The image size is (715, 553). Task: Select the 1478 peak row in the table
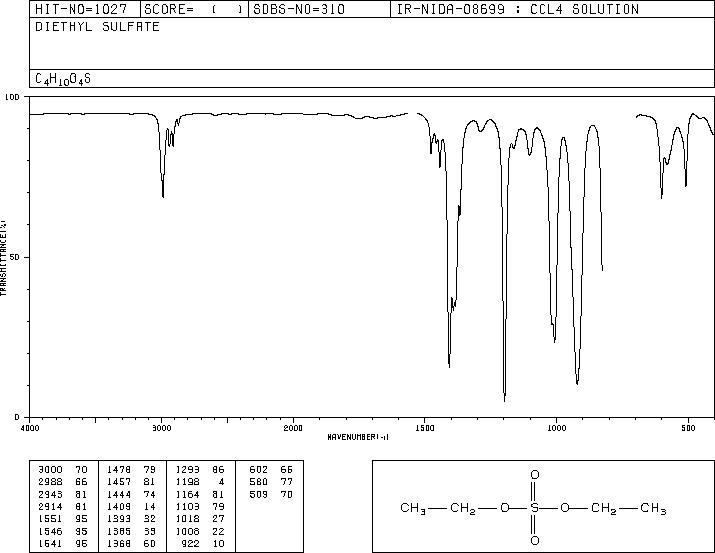pyautogui.click(x=131, y=470)
